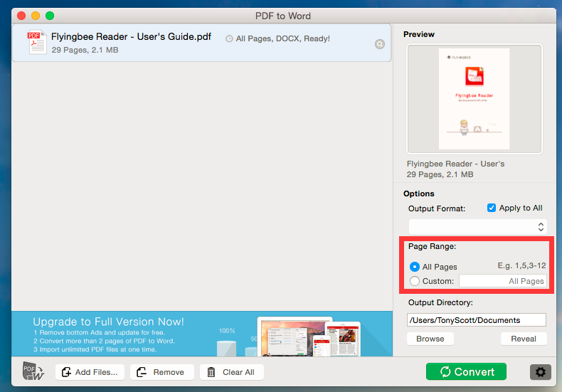Viewport: 562px width, 392px height.
Task: Click the custom page range input field
Action: point(503,281)
